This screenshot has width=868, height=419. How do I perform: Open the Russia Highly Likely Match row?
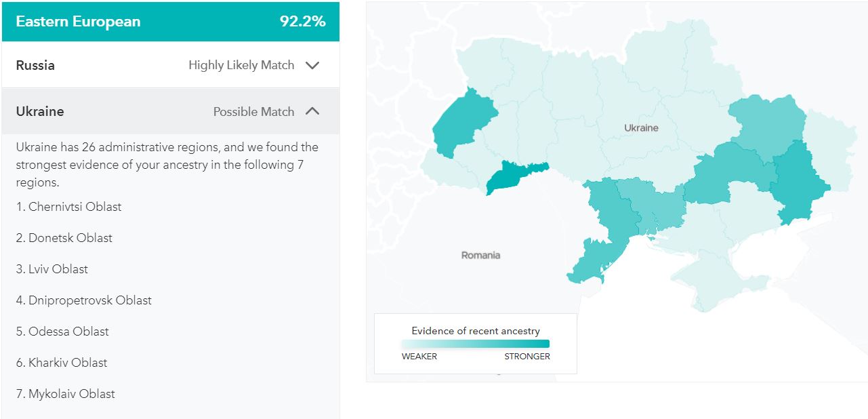(171, 65)
